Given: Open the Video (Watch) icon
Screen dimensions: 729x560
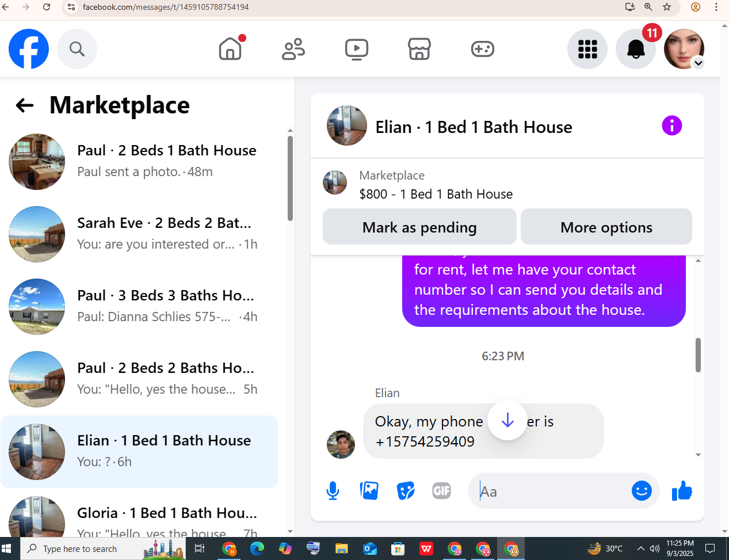Looking at the screenshot, I should click(357, 49).
